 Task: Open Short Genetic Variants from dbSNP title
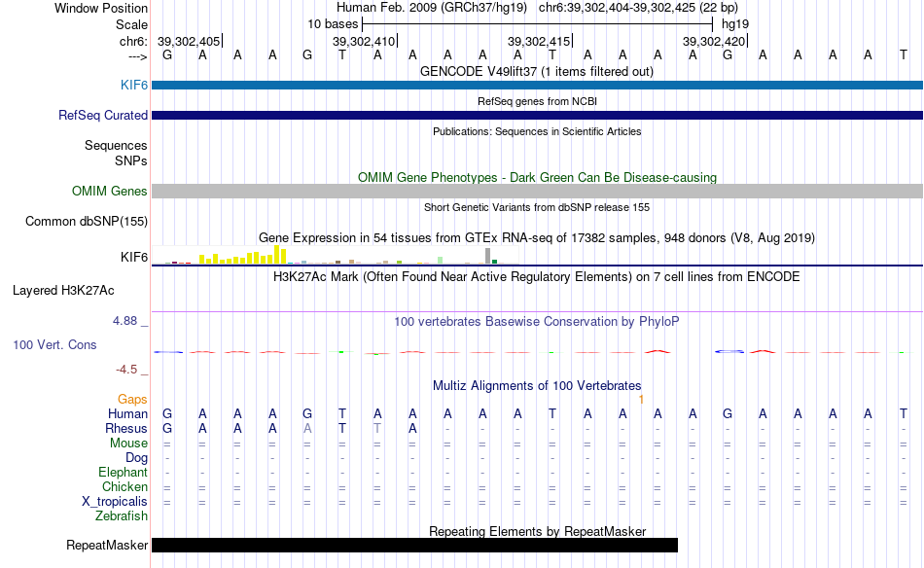tap(536, 207)
